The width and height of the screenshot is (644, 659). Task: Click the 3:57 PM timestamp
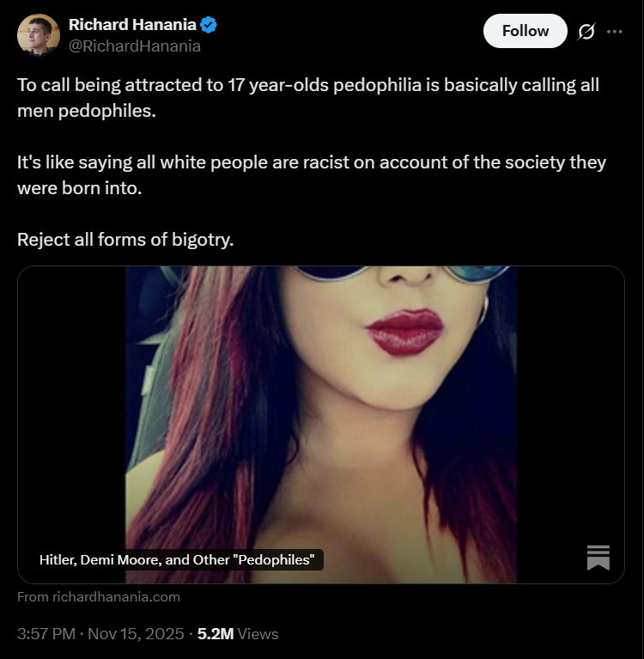[46, 634]
